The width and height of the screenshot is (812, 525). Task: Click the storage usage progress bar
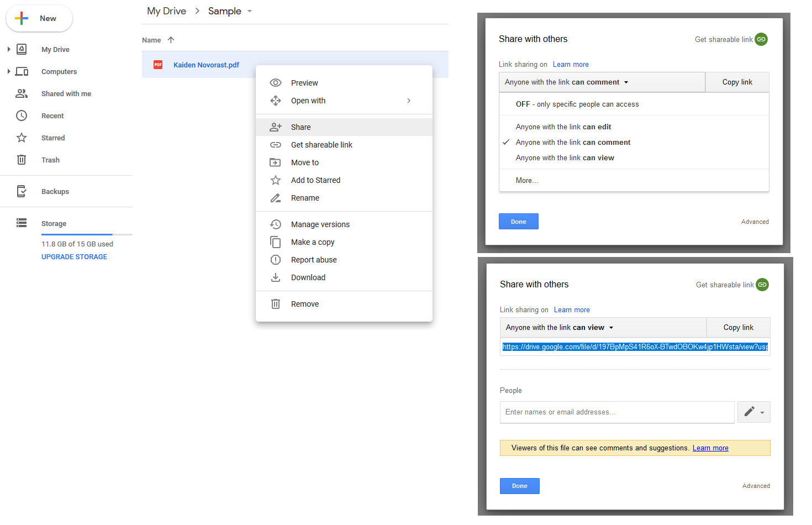click(x=87, y=235)
